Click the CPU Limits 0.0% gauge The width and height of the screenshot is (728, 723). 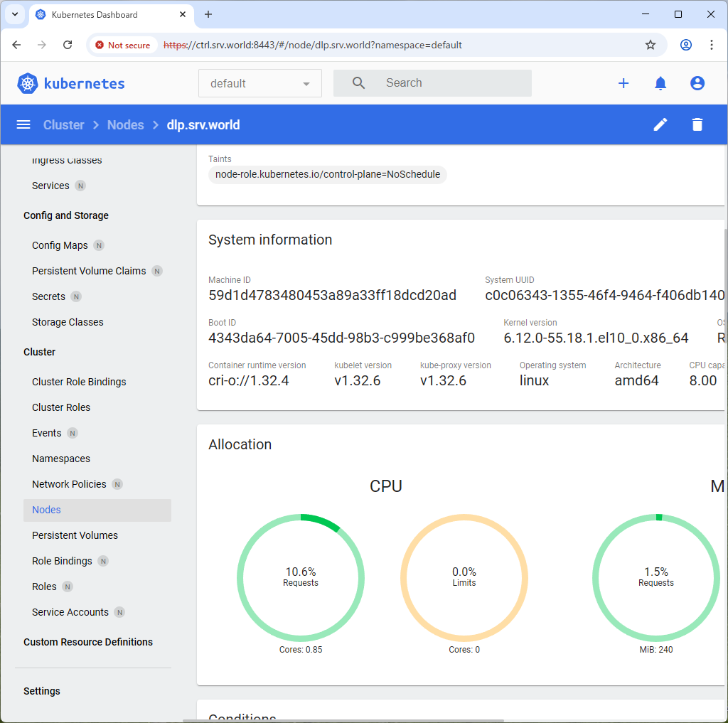click(x=464, y=578)
